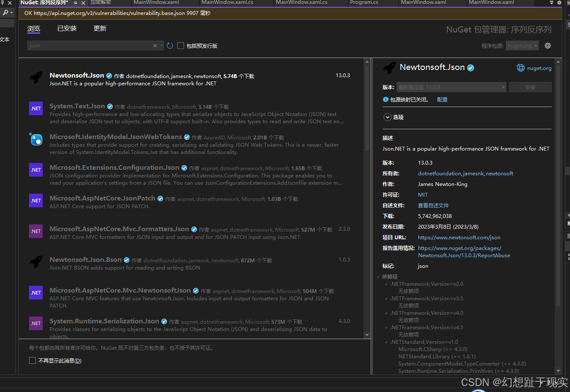Click the System.Text.Json .NET package icon

(x=36, y=108)
